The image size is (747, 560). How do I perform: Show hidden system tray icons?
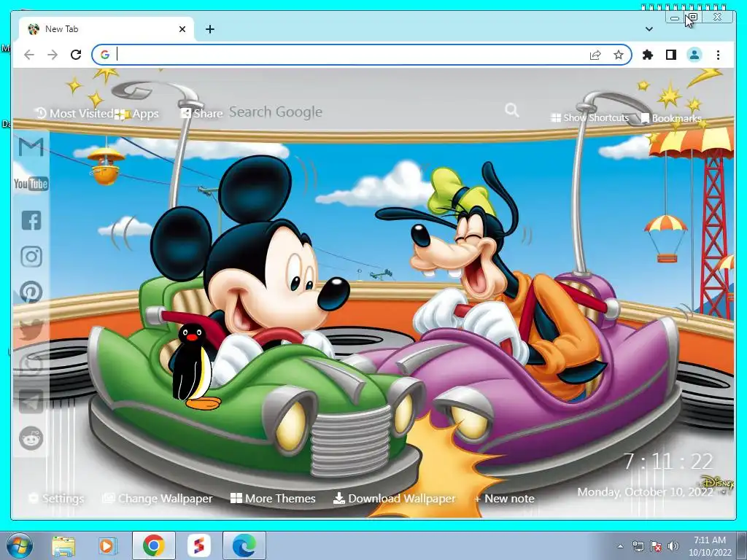[x=620, y=546]
